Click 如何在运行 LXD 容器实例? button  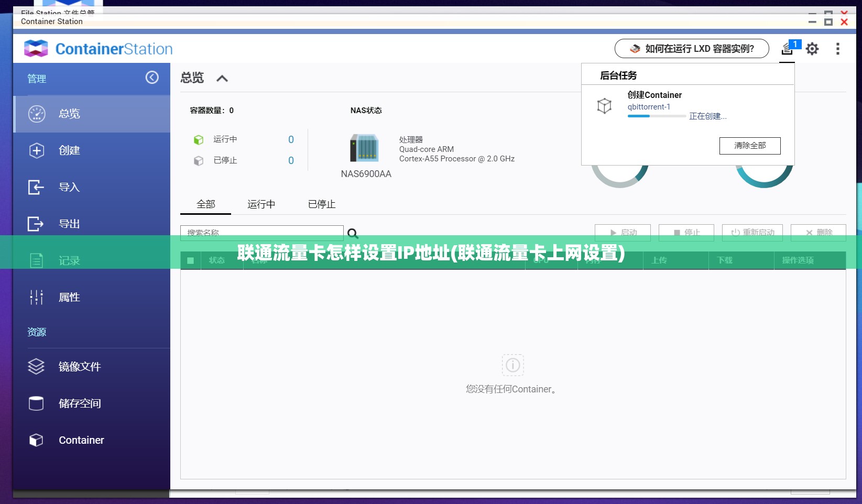692,49
